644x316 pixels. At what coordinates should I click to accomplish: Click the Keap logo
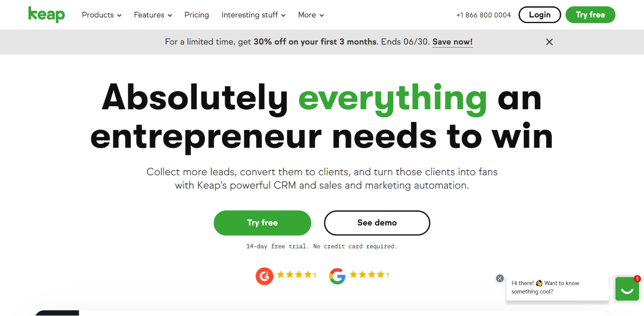click(x=47, y=15)
